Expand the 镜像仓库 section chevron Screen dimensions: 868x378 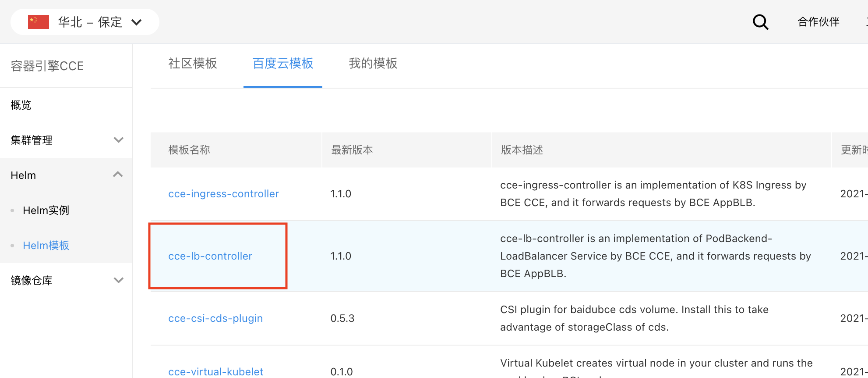[x=118, y=280]
